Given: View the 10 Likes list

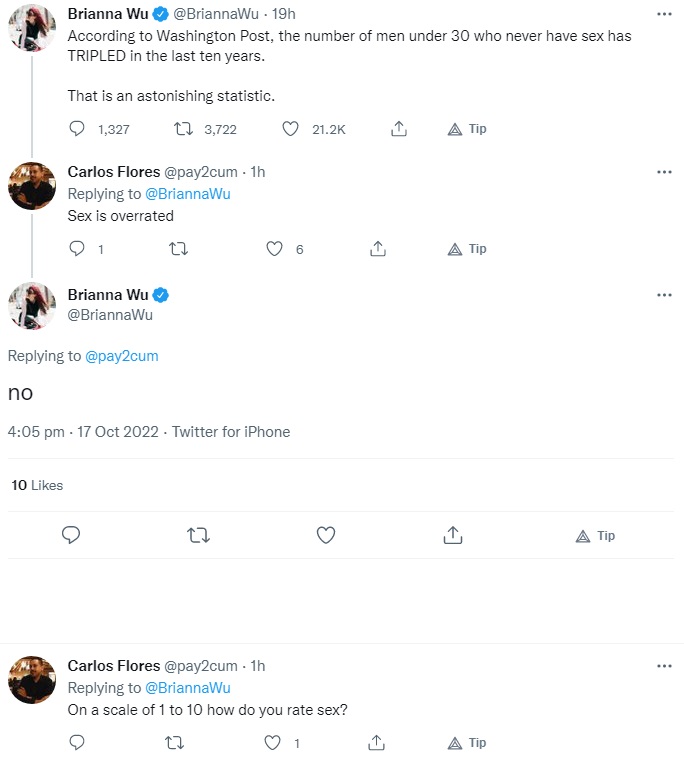Looking at the screenshot, I should [x=37, y=485].
